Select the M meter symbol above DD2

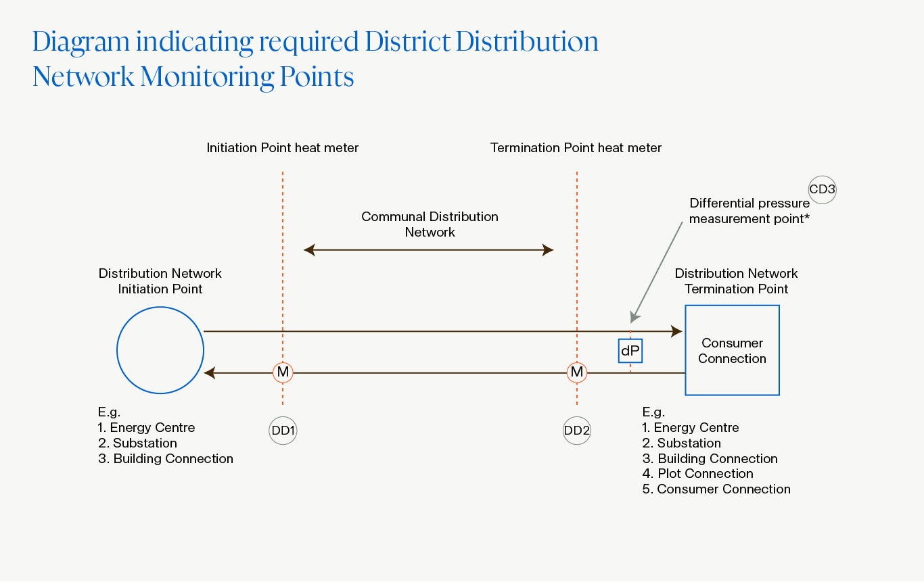(577, 372)
